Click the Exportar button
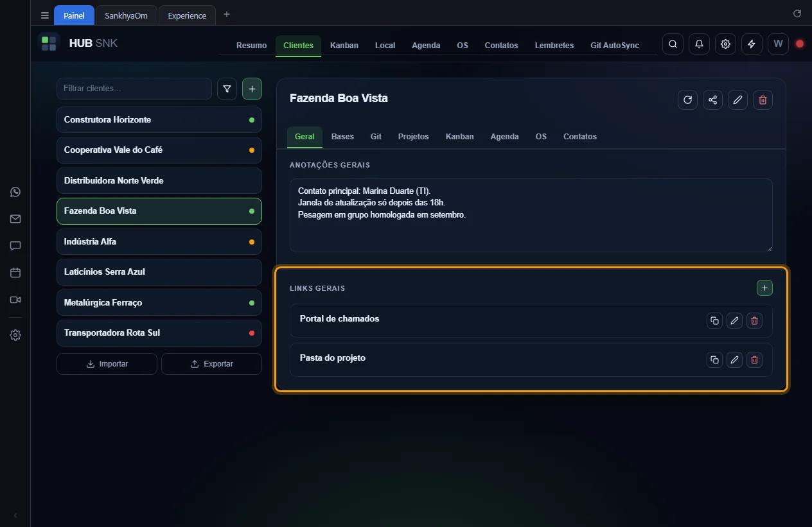 211,364
